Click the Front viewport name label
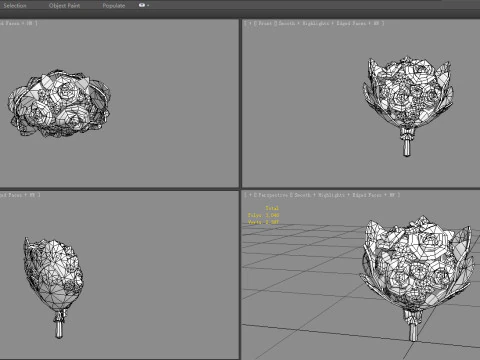Image resolution: width=480 pixels, height=360 pixels. (265, 23)
